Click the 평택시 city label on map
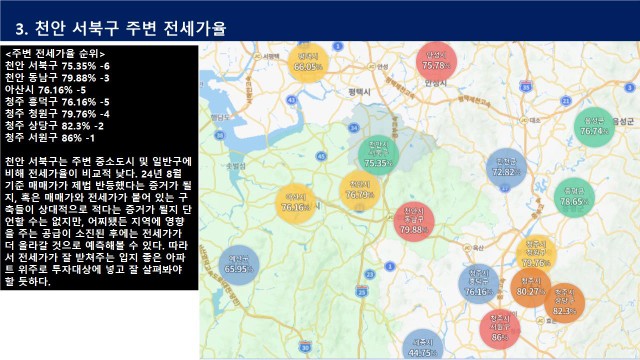 click(x=360, y=92)
